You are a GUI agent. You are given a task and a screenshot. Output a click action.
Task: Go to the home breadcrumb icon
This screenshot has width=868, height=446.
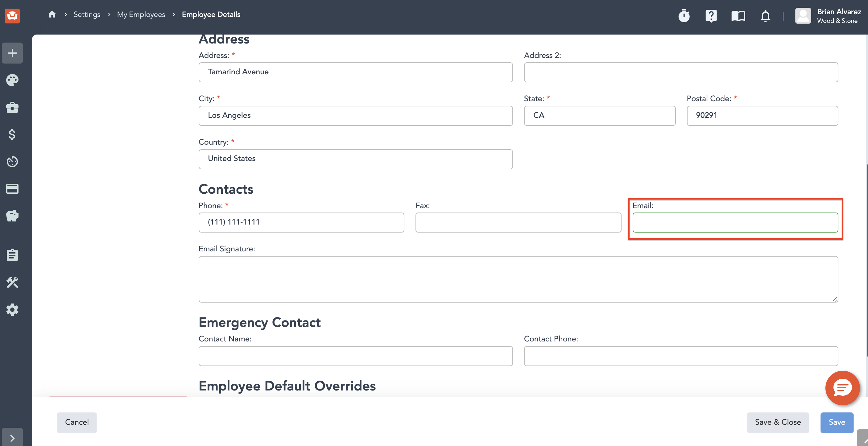pyautogui.click(x=52, y=14)
